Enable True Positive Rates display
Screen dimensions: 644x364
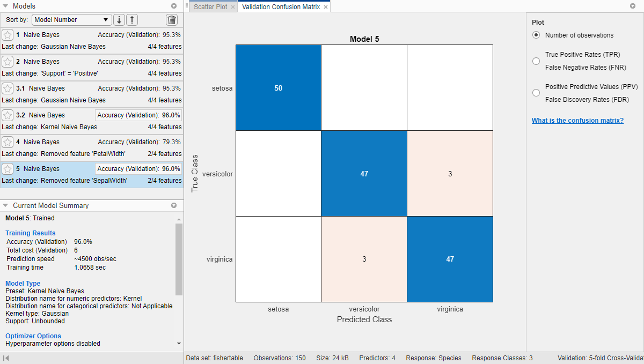click(536, 61)
